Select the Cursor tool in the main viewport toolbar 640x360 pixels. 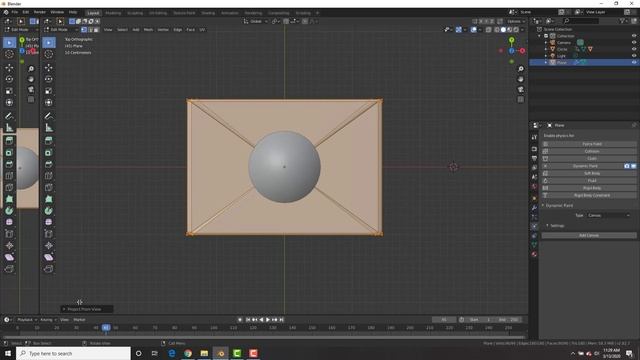coord(49,54)
